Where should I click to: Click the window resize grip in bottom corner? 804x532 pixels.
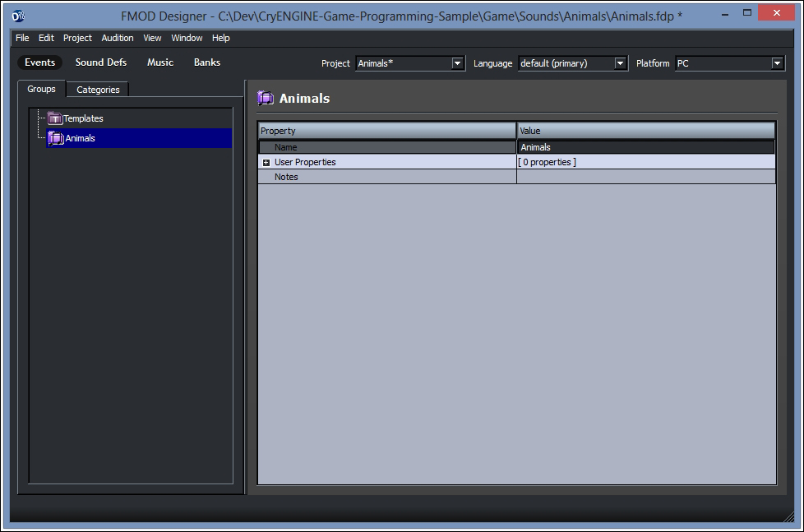tap(788, 516)
